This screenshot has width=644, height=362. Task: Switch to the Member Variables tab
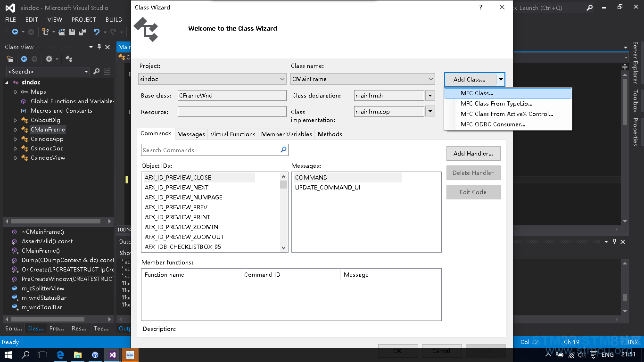(287, 134)
